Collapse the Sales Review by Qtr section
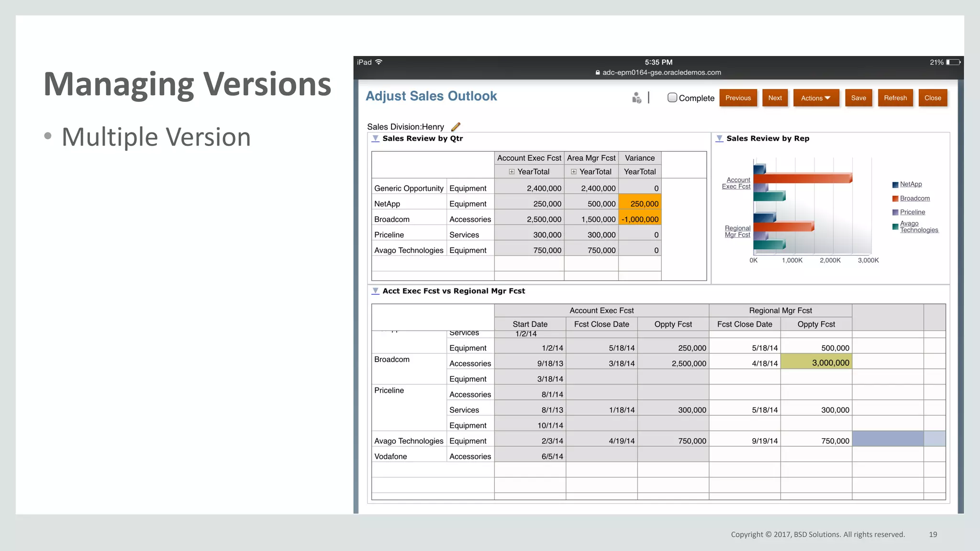980x551 pixels. pyautogui.click(x=376, y=139)
